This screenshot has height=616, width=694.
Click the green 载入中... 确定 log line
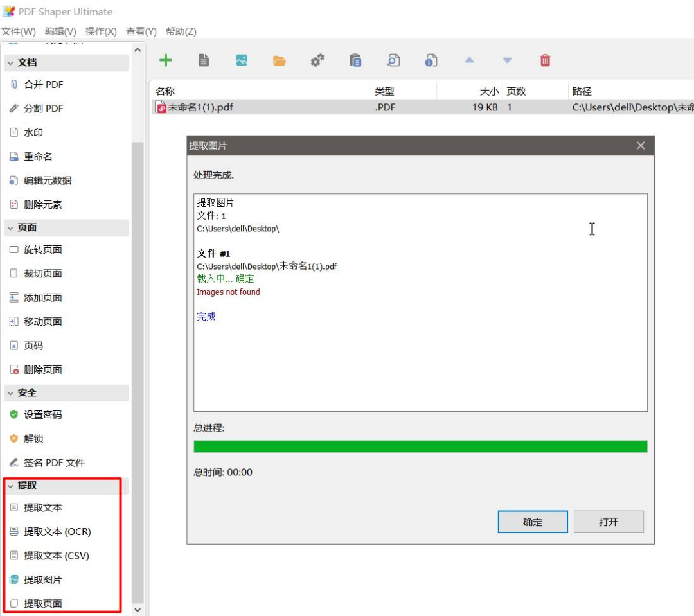pyautogui.click(x=226, y=278)
